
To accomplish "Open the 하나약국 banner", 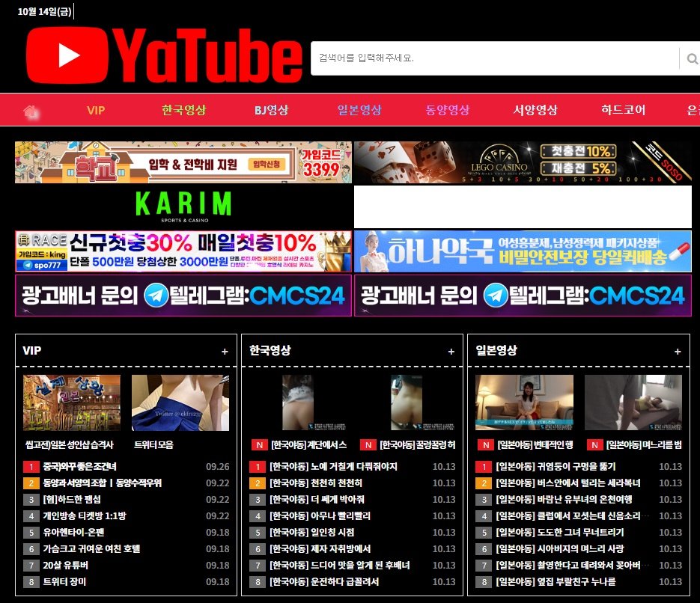I will [523, 251].
